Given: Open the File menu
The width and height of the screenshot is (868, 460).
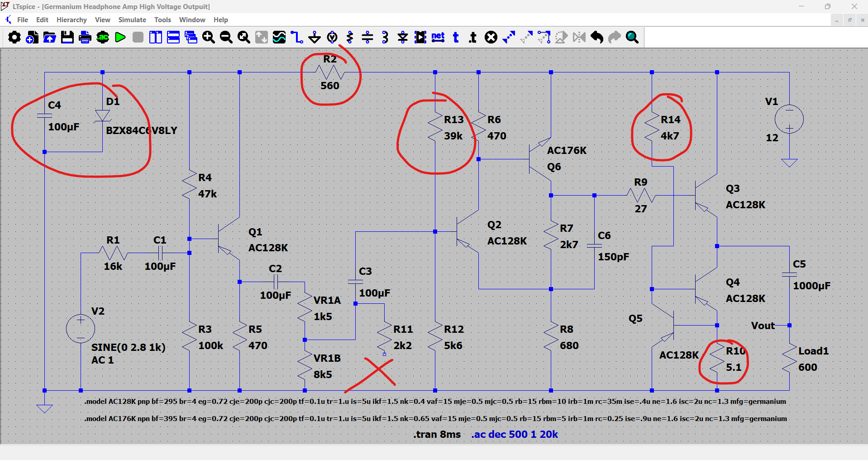Looking at the screenshot, I should (x=23, y=20).
